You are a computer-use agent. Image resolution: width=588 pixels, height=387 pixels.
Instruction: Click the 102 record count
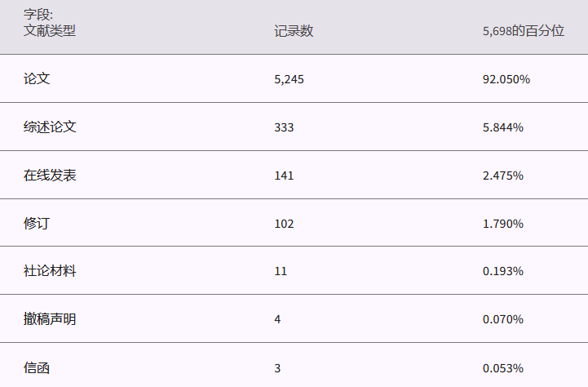[x=284, y=223]
